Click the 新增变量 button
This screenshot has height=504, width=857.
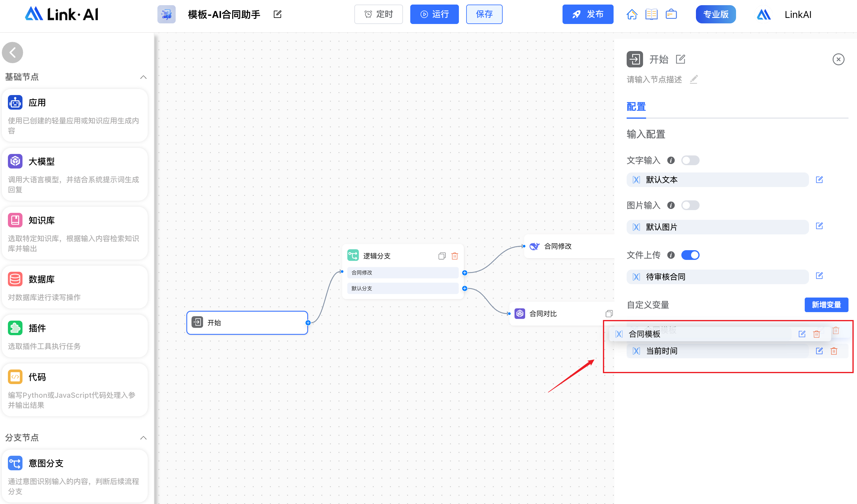click(x=826, y=305)
